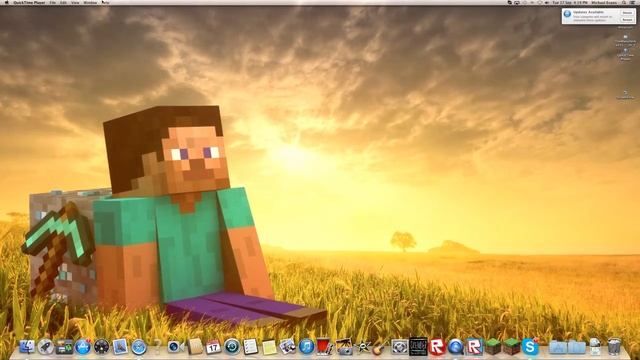Open Skype from the Dock
640x360 pixels.
tap(530, 347)
